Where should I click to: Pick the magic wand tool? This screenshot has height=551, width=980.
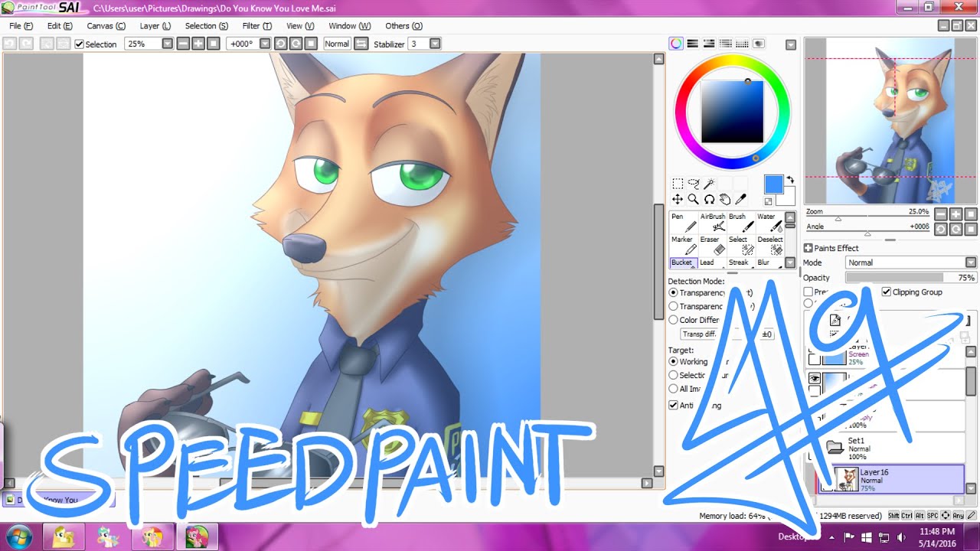pos(709,184)
